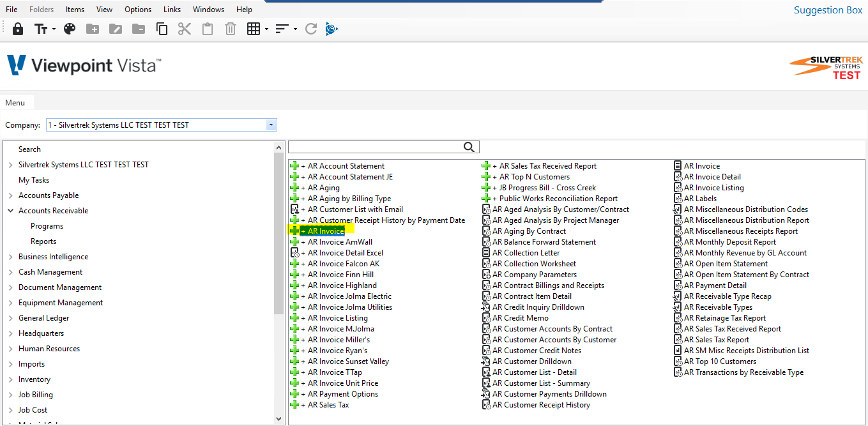The width and height of the screenshot is (868, 426).
Task: Expand the Accounts Payable folder
Action: pos(10,195)
